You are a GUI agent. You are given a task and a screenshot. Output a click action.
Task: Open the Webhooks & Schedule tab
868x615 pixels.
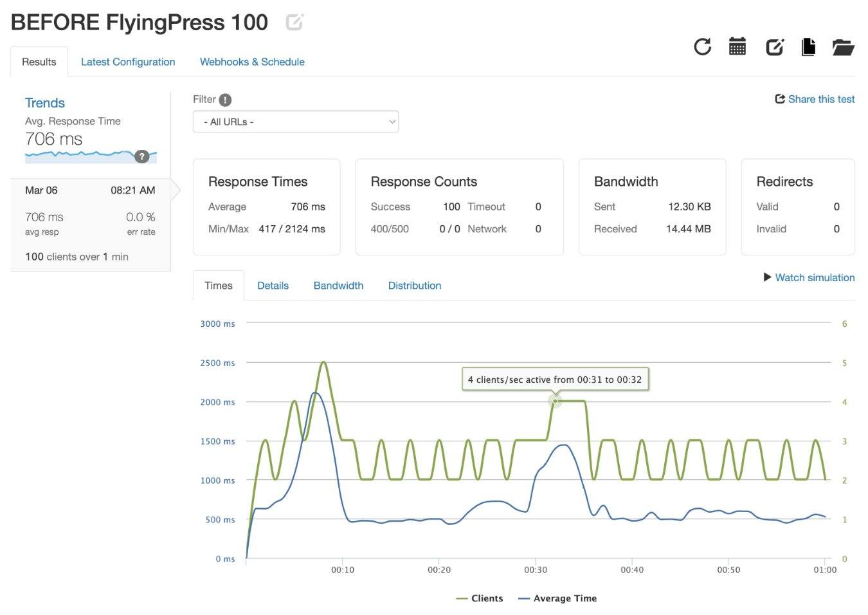pos(252,62)
